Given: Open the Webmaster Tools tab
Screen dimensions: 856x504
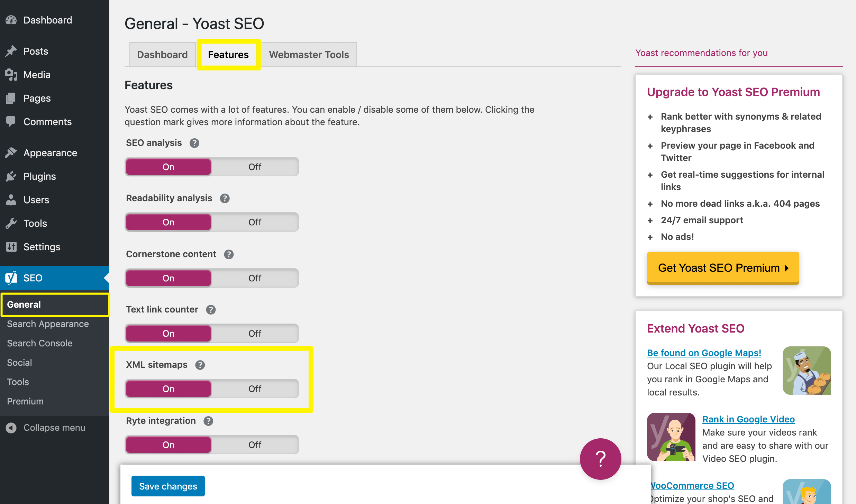Looking at the screenshot, I should pos(309,54).
